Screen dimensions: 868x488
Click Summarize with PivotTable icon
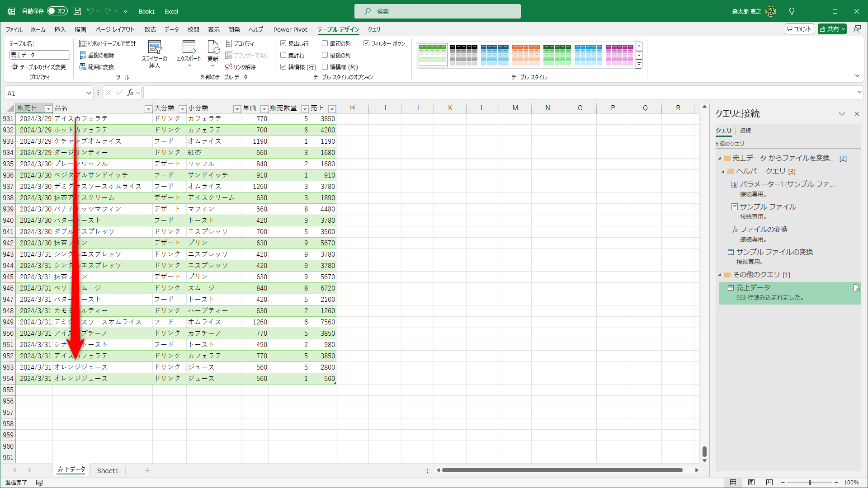coord(83,43)
